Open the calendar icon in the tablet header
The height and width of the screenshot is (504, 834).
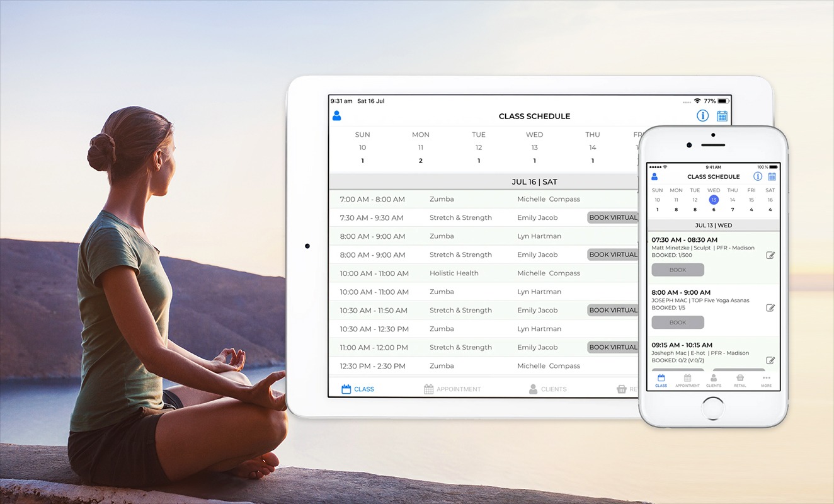point(722,116)
